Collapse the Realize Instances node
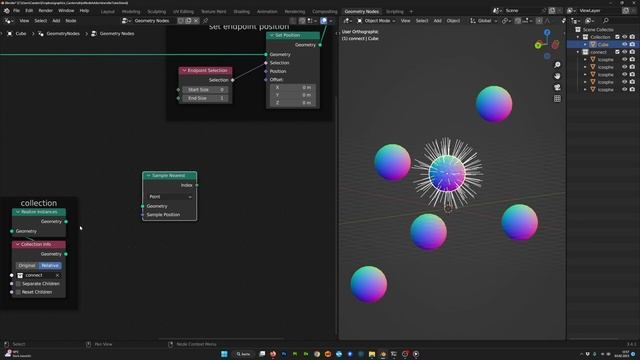 [18, 212]
